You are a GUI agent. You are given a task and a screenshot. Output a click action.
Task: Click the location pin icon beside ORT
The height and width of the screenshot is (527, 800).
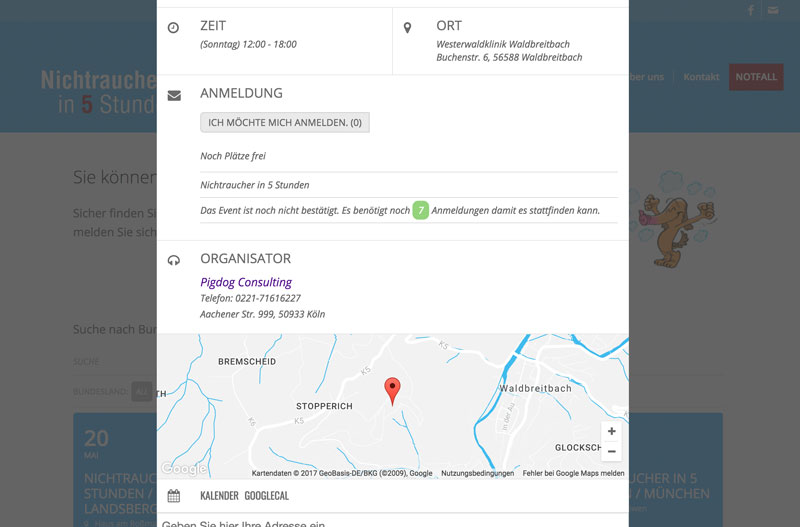(x=407, y=28)
